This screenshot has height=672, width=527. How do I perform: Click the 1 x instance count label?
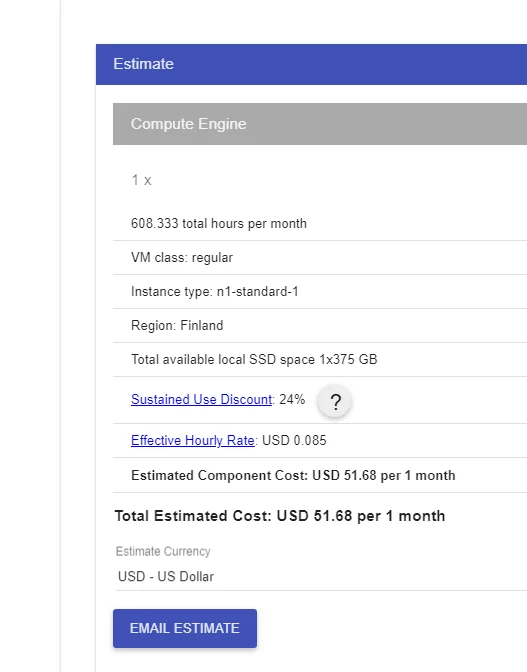141,180
